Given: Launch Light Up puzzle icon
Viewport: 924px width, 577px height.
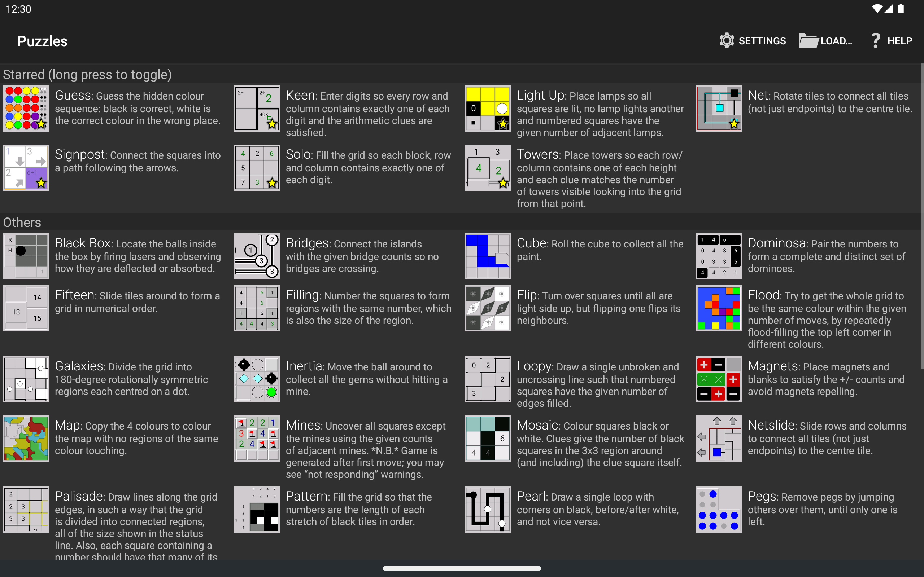Looking at the screenshot, I should (488, 109).
